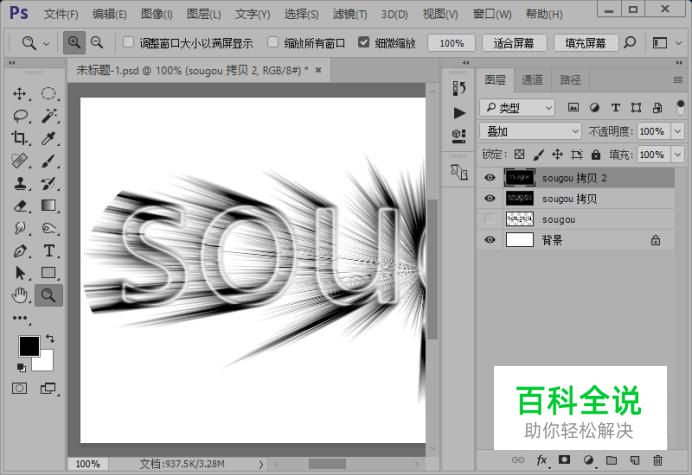
Task: Toggle Quick Mask mode
Action: [x=19, y=388]
